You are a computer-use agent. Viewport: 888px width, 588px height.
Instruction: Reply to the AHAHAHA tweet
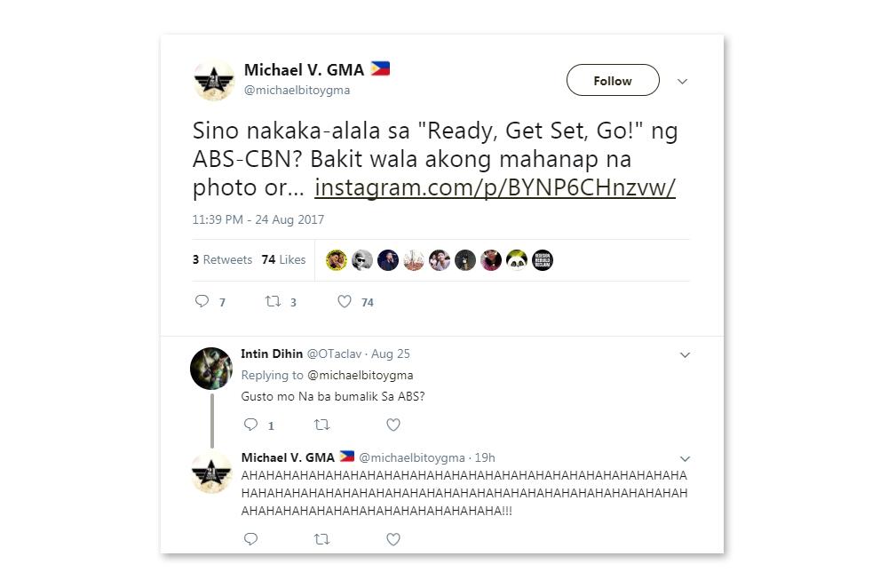click(251, 539)
